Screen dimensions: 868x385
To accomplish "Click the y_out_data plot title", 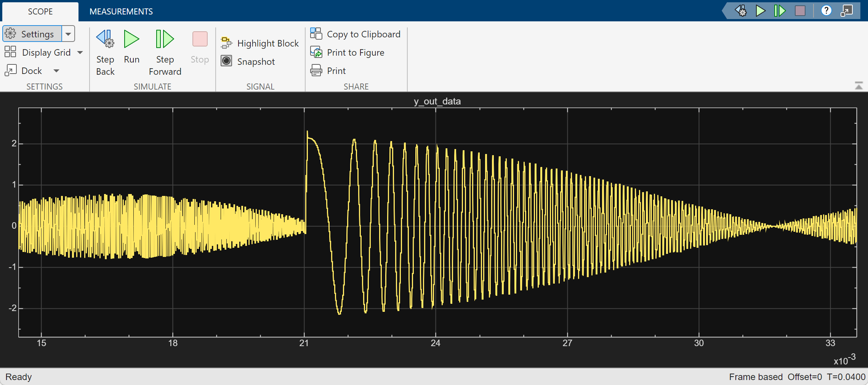I will point(437,101).
